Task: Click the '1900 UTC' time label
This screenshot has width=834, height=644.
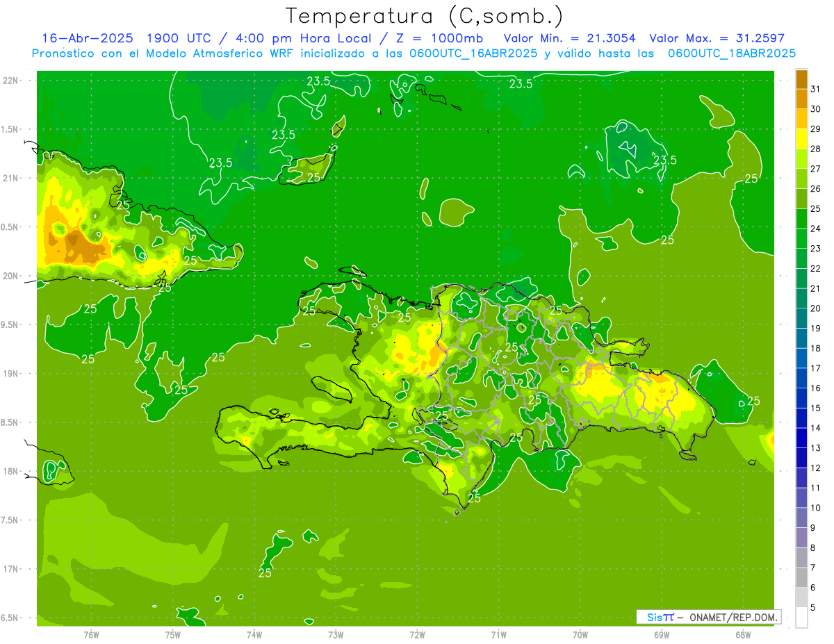Action: 179,38
